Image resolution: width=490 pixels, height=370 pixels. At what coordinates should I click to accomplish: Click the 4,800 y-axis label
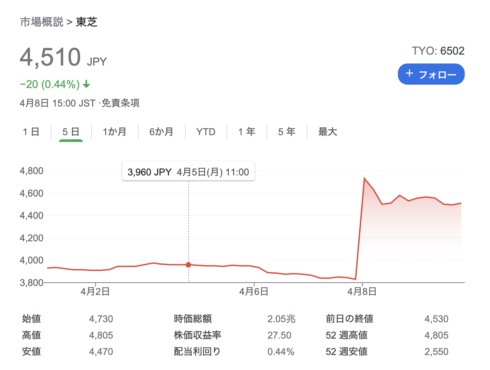coord(31,171)
